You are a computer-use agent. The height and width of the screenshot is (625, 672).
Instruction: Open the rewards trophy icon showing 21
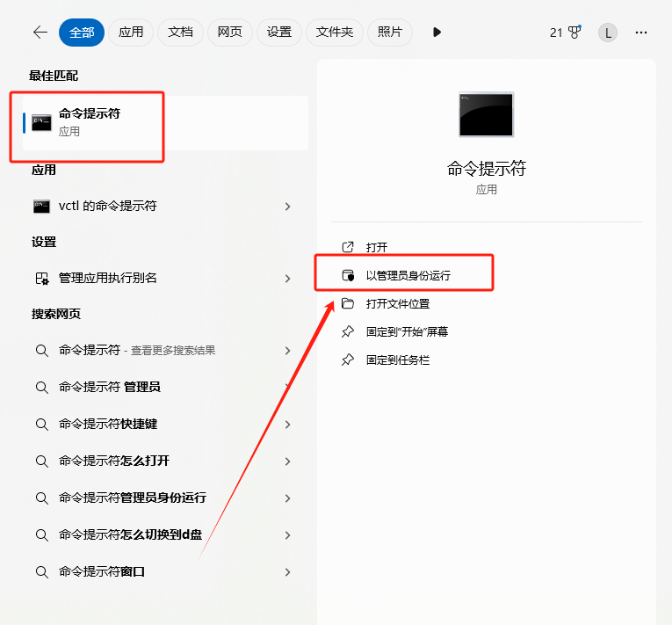(x=566, y=33)
